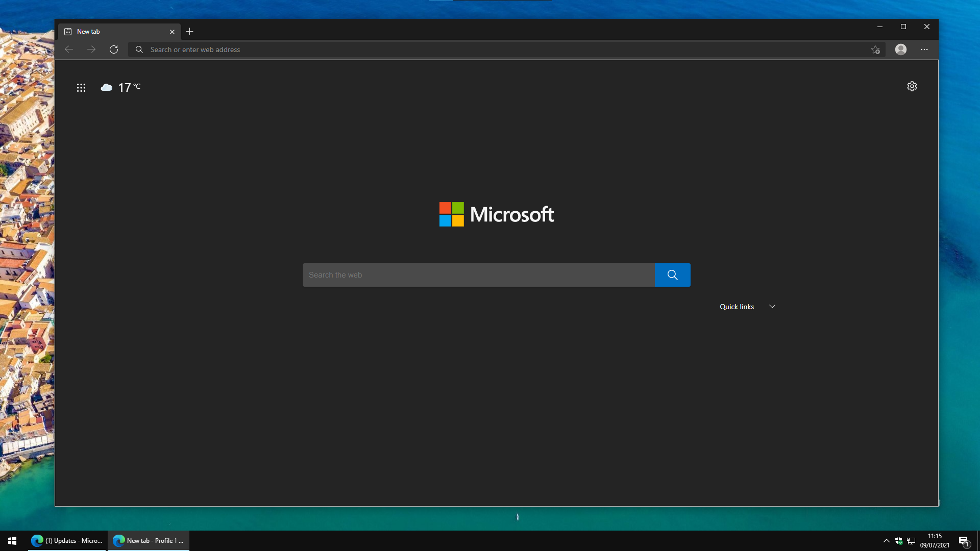
Task: Switch to Updates Edge taskbar window
Action: tap(67, 541)
